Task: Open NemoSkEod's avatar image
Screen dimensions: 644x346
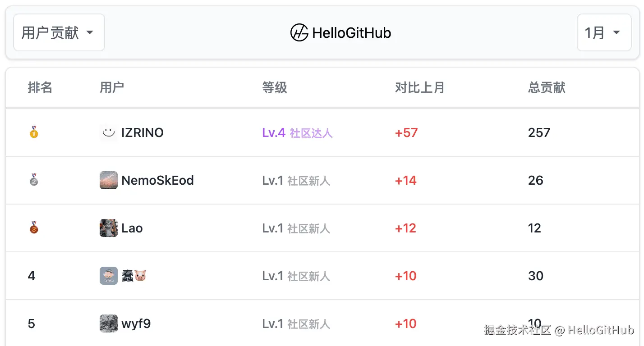Action: pyautogui.click(x=108, y=180)
